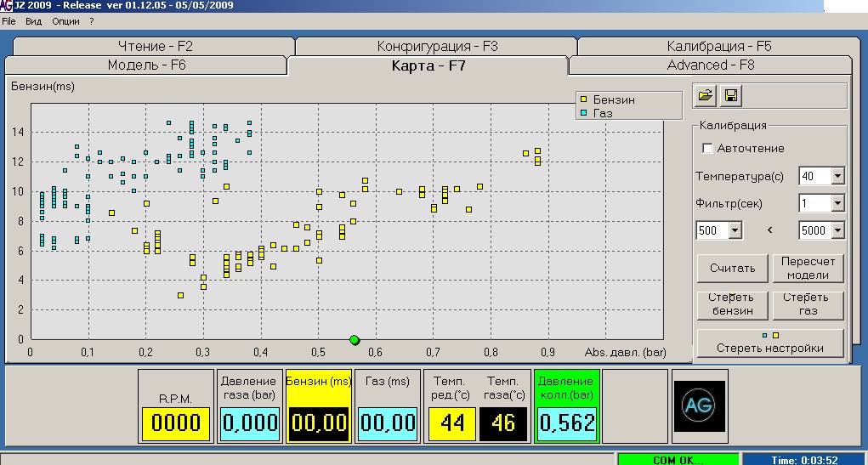Click yellow Бензин legend marker

[582, 99]
